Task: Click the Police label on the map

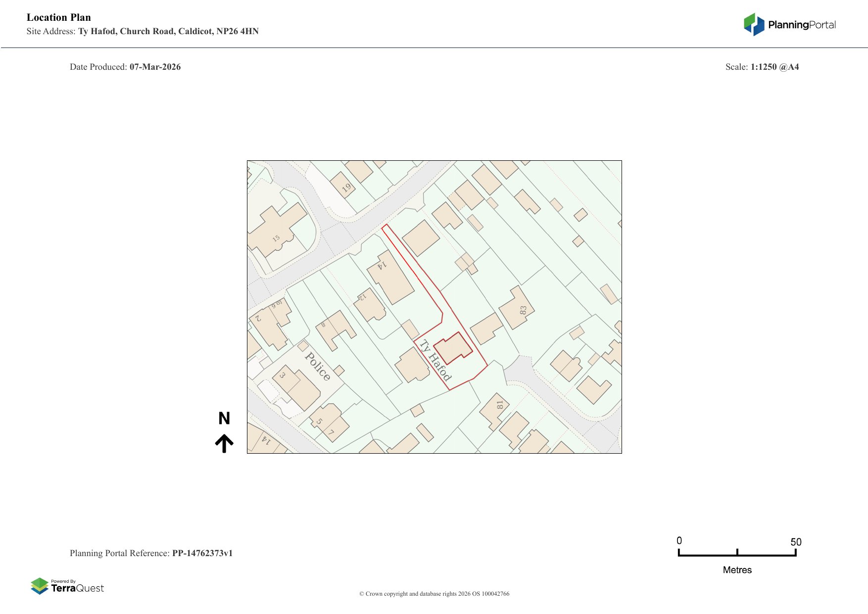Action: [x=317, y=366]
